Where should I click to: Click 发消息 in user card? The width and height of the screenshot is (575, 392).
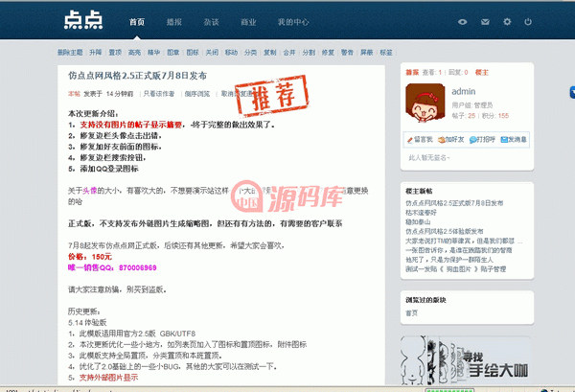517,140
